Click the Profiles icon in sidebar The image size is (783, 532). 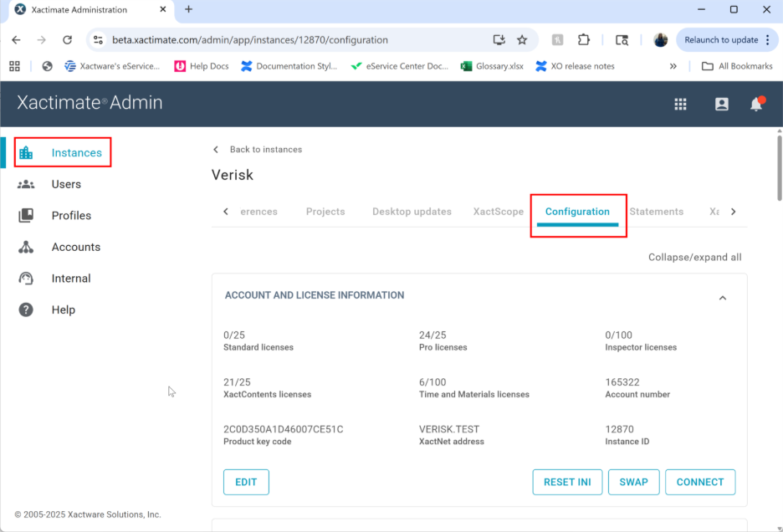coord(26,215)
